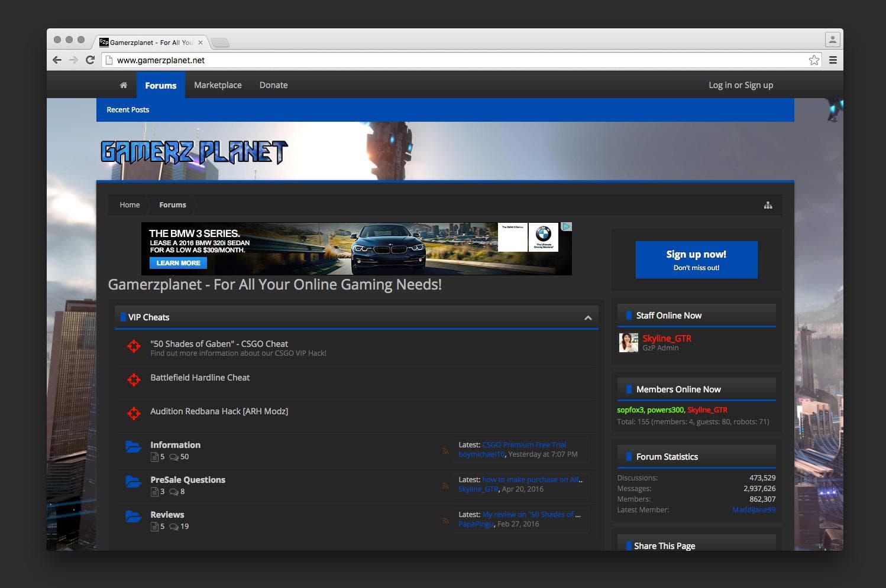Bookmark page with the star icon

click(x=814, y=60)
